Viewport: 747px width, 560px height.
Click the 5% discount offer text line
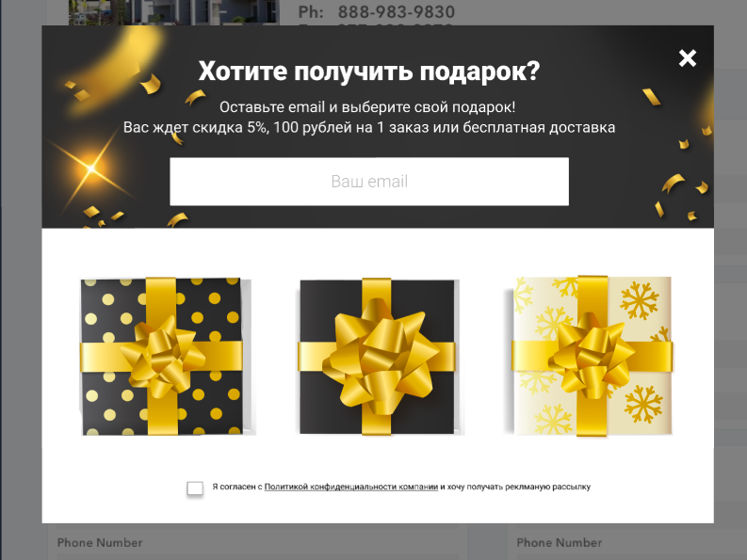click(x=369, y=128)
